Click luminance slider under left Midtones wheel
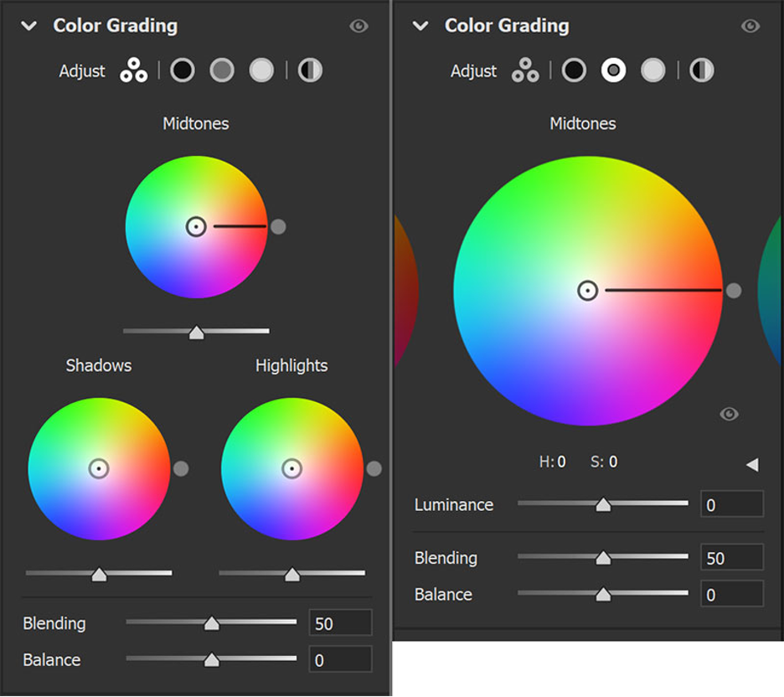The image size is (784, 697). (197, 332)
